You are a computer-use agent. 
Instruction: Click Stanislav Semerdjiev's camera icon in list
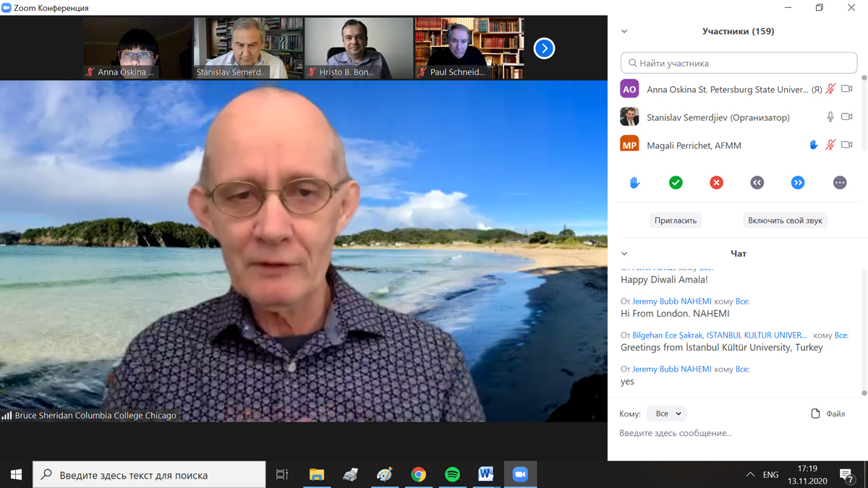[847, 116]
